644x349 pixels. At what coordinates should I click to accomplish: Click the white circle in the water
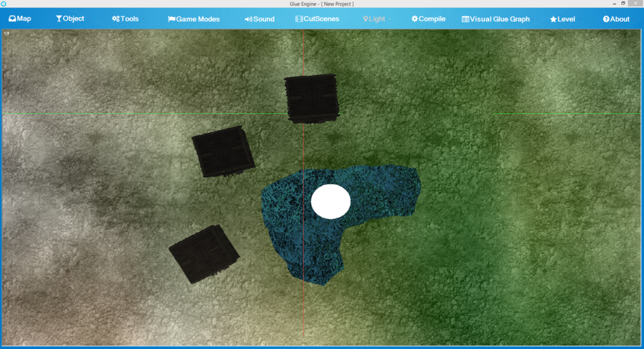click(x=330, y=202)
